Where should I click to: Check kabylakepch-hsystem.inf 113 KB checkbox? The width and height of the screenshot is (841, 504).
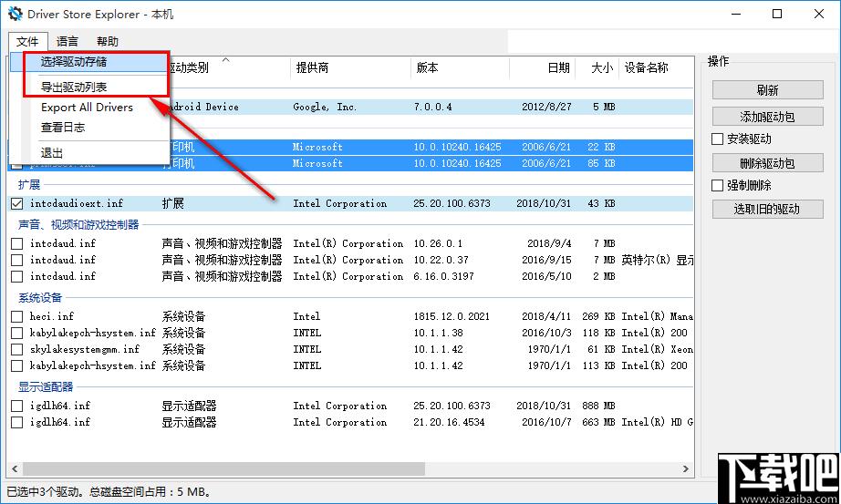(17, 366)
